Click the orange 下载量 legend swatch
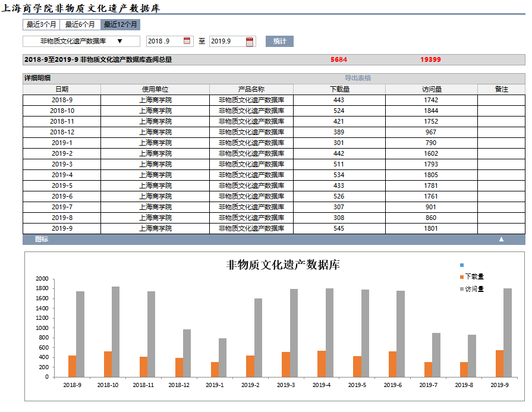532x412 pixels. pos(462,277)
